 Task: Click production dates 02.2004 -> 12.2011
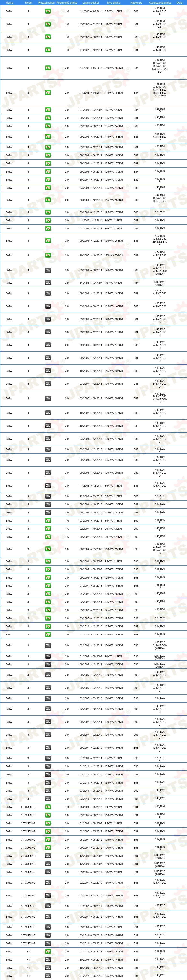(91, 646)
